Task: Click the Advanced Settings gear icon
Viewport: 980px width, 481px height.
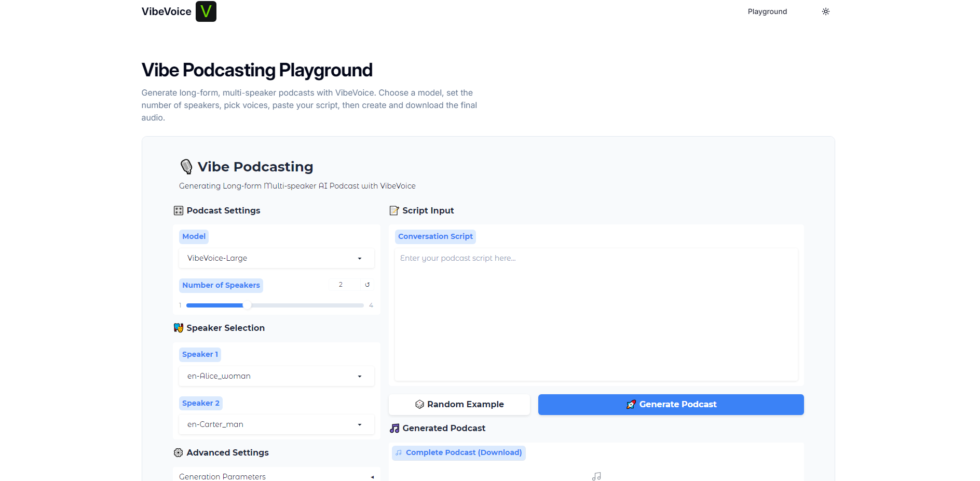Action: pyautogui.click(x=179, y=452)
